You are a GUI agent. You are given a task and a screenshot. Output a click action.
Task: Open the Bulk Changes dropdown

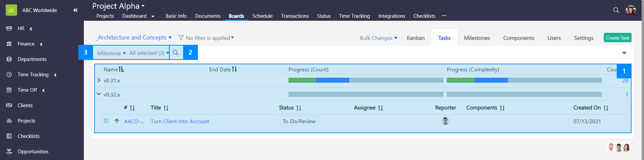[x=378, y=38]
